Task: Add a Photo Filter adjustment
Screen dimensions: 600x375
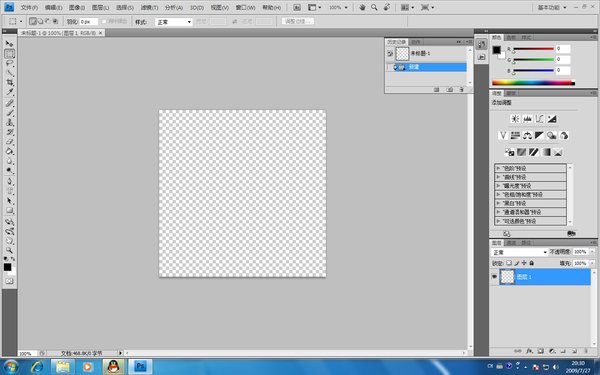Action: pyautogui.click(x=551, y=135)
